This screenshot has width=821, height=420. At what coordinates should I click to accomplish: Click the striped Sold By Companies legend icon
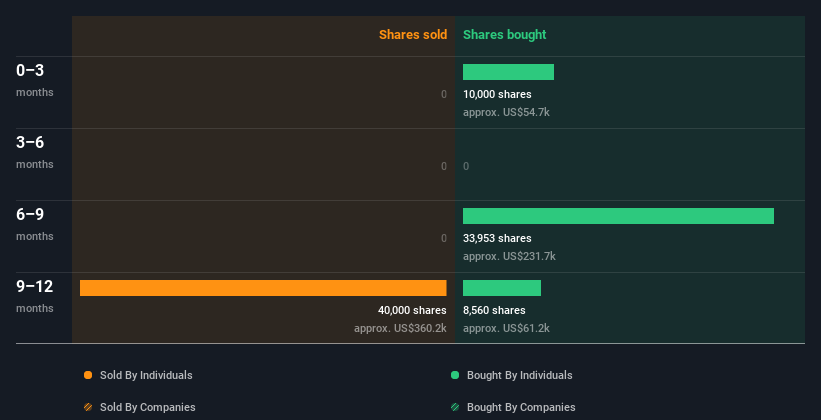(x=88, y=407)
